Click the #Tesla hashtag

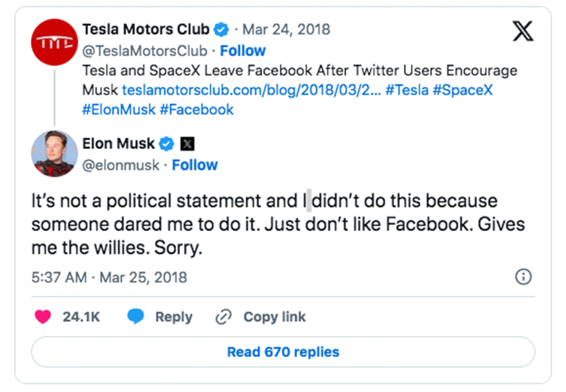(x=407, y=90)
